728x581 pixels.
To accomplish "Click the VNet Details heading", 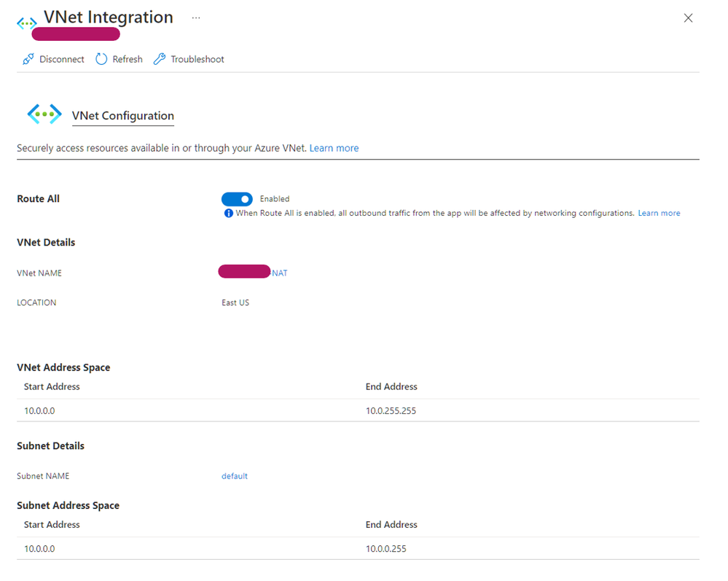I will coord(46,243).
